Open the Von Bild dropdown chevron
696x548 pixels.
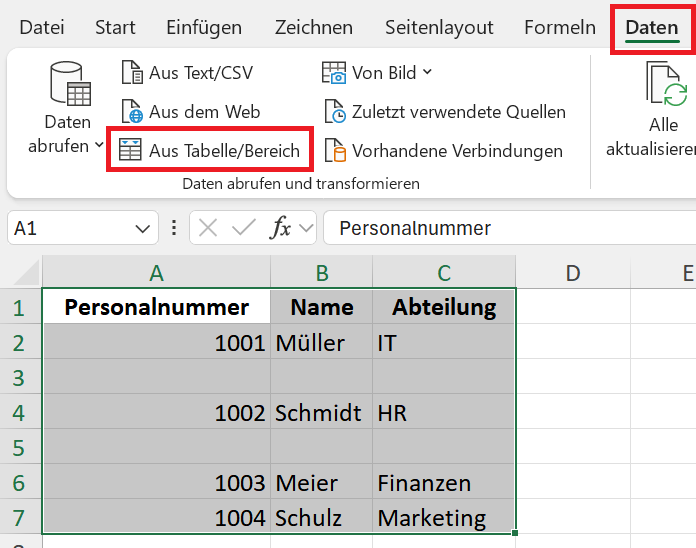pyautogui.click(x=427, y=71)
